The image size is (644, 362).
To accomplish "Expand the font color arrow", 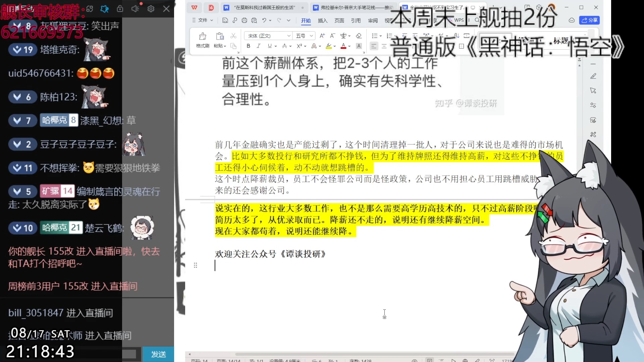I will (350, 46).
